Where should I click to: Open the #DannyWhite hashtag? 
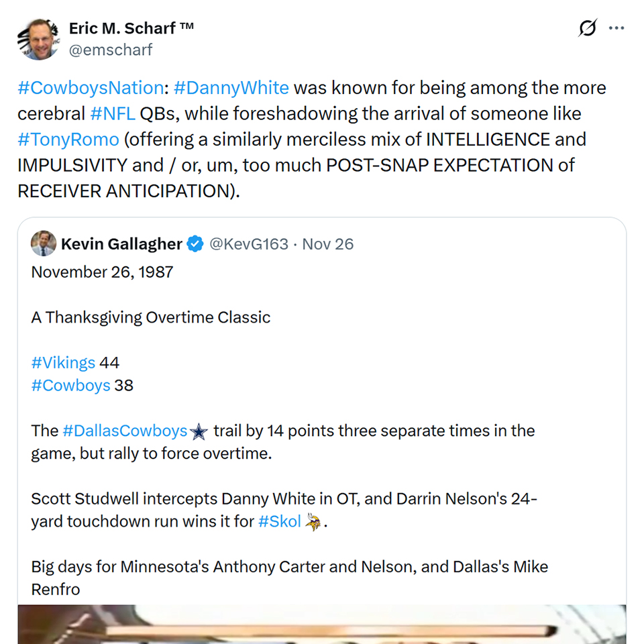(231, 88)
